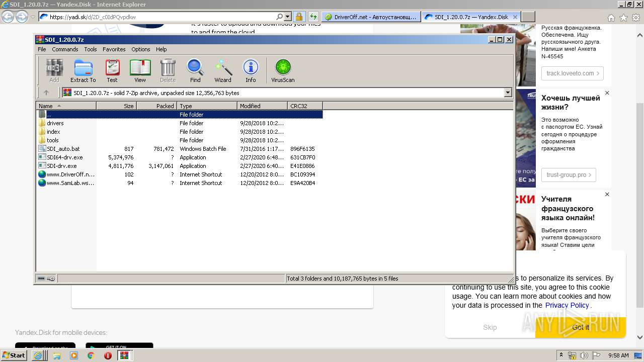The width and height of the screenshot is (644, 362).
Task: Click the Add toolbar icon in WinRAR
Action: point(54,71)
